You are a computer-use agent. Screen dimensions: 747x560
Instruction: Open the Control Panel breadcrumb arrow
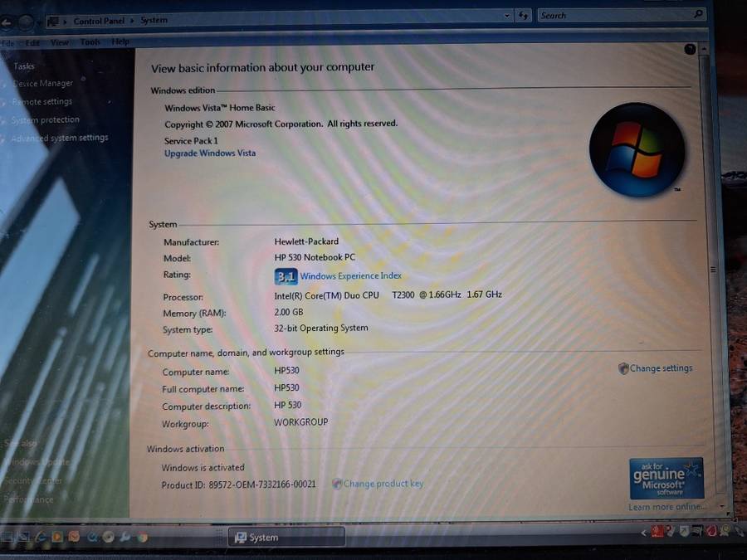coord(66,21)
